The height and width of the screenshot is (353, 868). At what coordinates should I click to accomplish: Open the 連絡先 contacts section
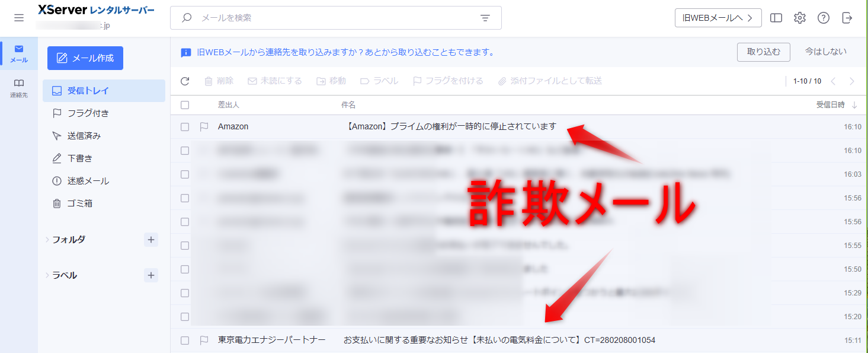19,88
